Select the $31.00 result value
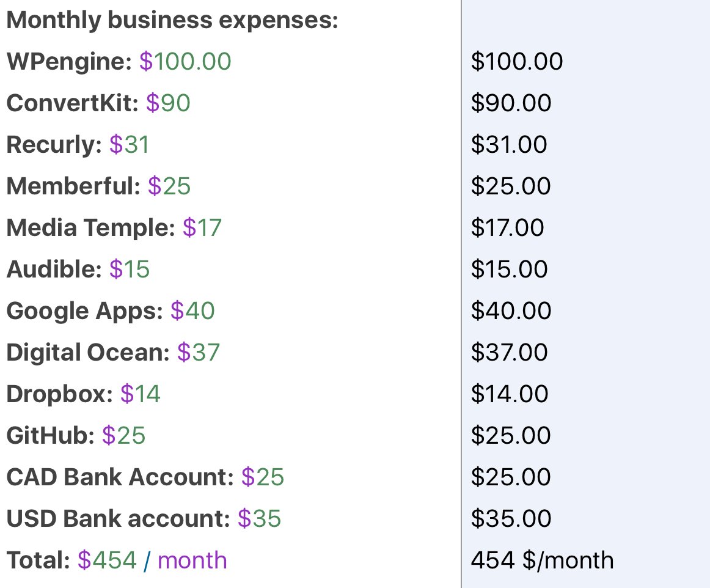 (x=509, y=145)
